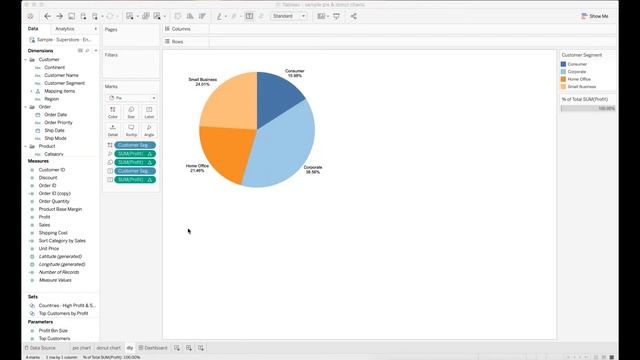Viewport: 640px width, 360px height.
Task: Sort ascending from the toolbar
Action: [190, 16]
